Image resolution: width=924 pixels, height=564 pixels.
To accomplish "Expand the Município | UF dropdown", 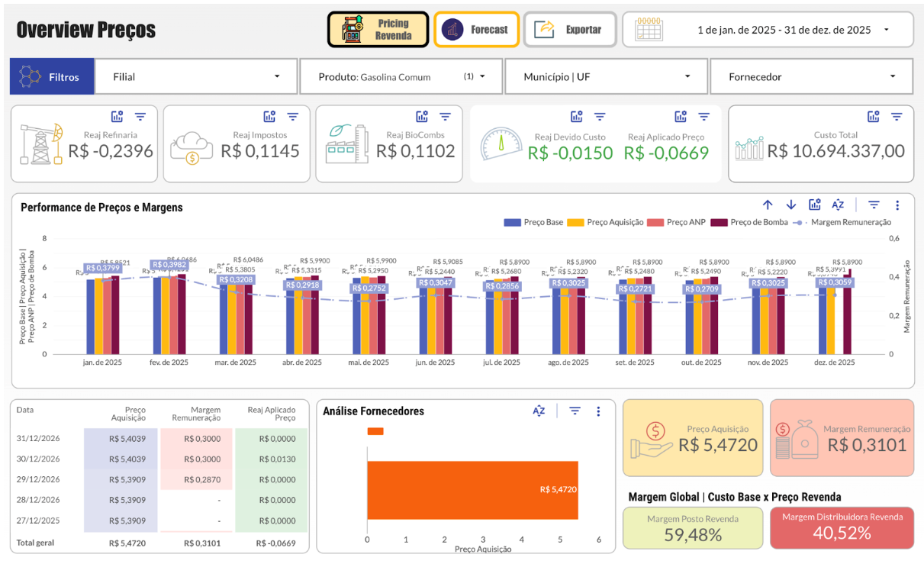I will click(607, 76).
